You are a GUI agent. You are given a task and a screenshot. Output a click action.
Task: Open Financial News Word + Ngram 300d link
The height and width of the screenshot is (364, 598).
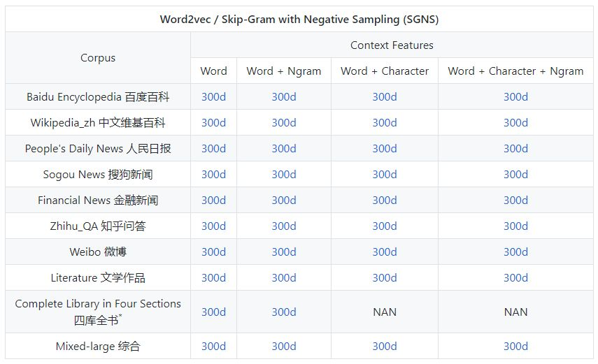(x=284, y=201)
